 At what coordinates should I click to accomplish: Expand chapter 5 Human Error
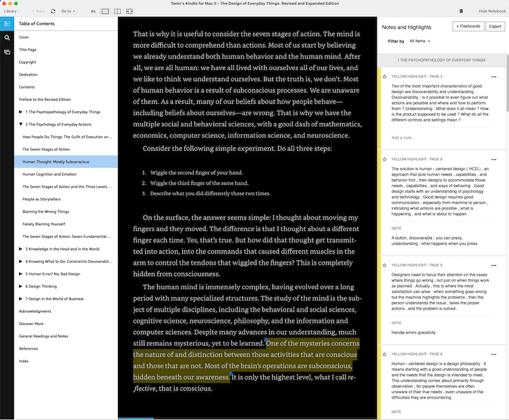tap(21, 274)
